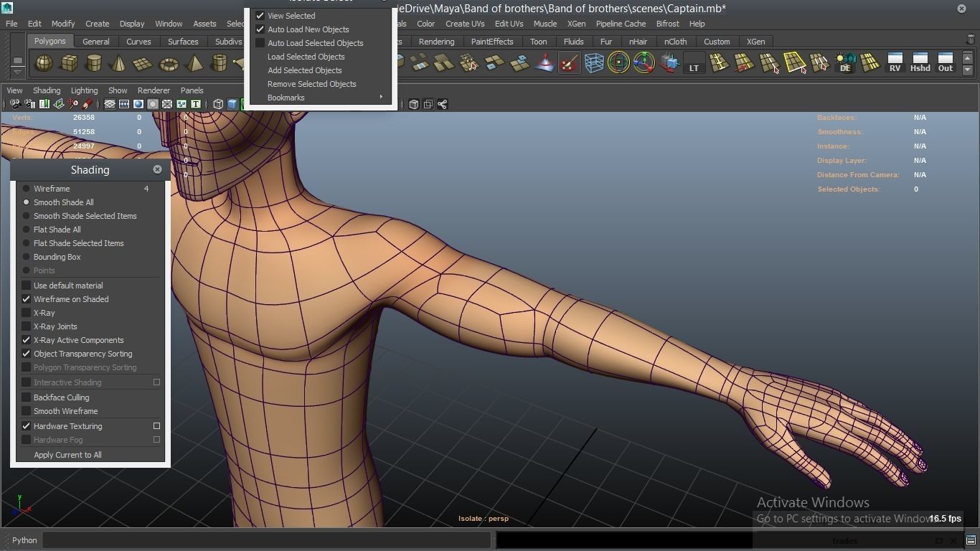
Task: Create a polygon plane from the shelf
Action: (x=143, y=64)
